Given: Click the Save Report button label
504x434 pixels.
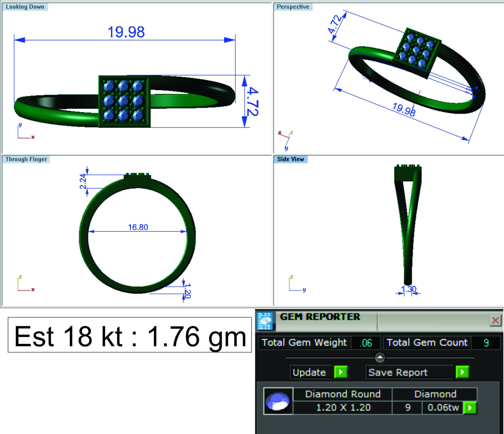Looking at the screenshot, I should tap(398, 372).
